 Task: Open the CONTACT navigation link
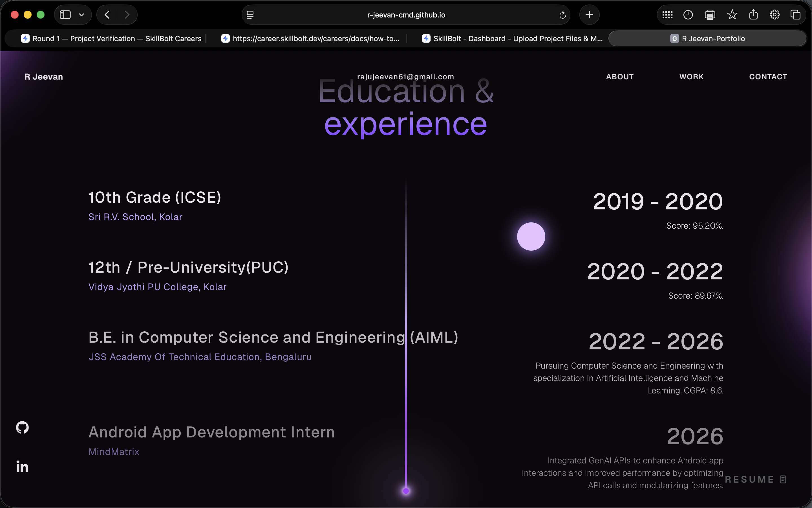pos(768,76)
